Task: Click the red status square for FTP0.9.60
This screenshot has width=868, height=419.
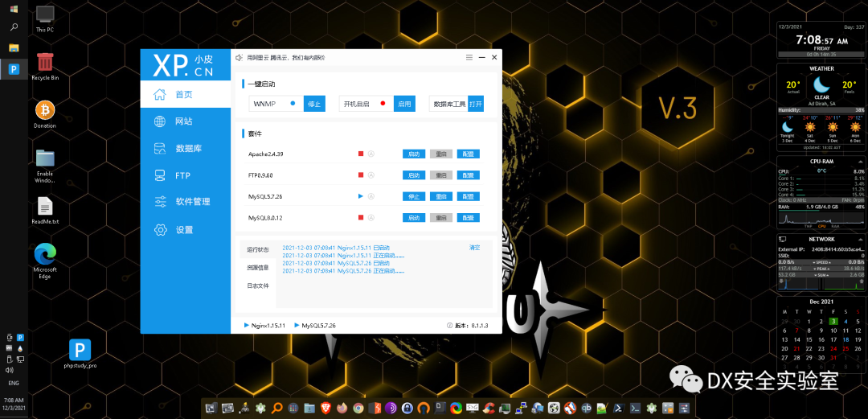Action: 361,175
